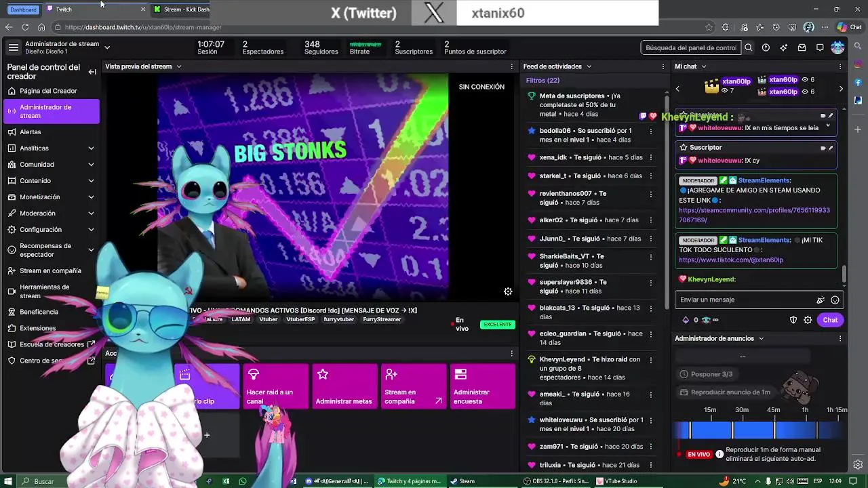This screenshot has height=488, width=868.
Task: Open Stream Preview panel three-dot menu
Action: 512,66
